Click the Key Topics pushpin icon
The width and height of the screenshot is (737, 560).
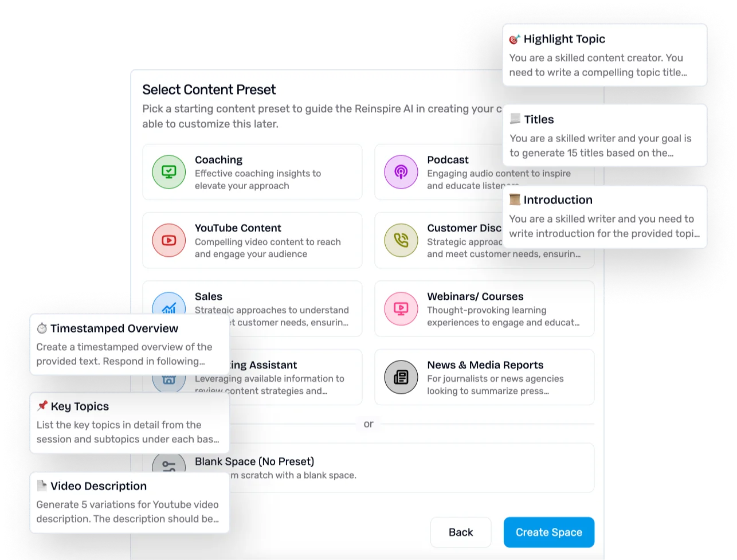point(42,406)
